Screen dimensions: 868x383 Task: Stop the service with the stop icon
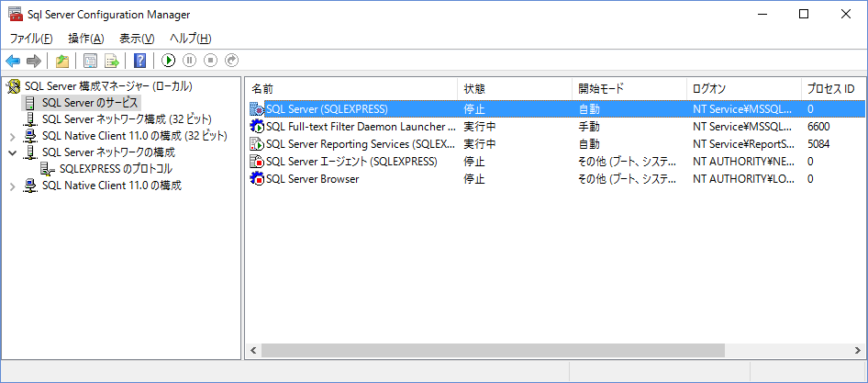pos(210,61)
